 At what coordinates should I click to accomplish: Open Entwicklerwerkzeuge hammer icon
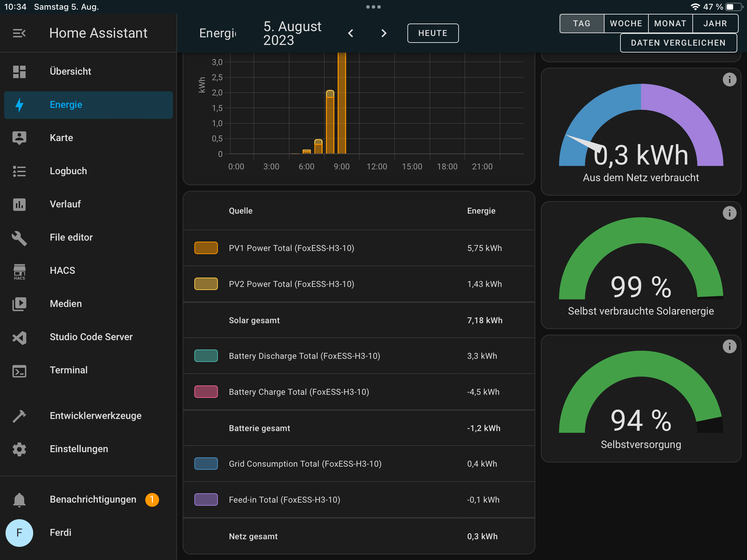19,416
